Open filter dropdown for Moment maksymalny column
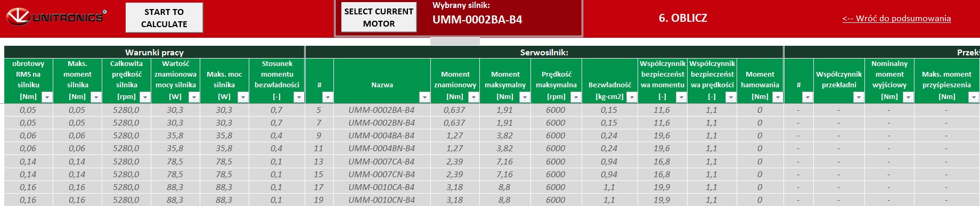The width and height of the screenshot is (980, 206). tap(525, 97)
